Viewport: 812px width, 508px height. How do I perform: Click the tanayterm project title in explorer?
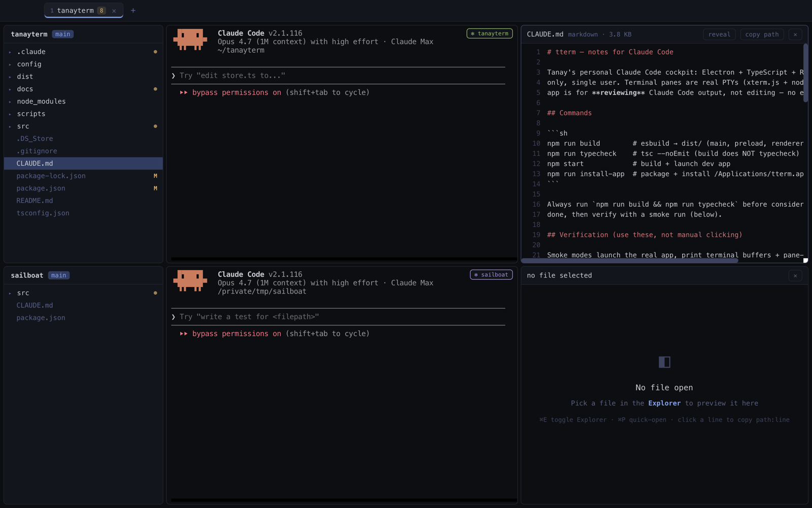(x=29, y=34)
